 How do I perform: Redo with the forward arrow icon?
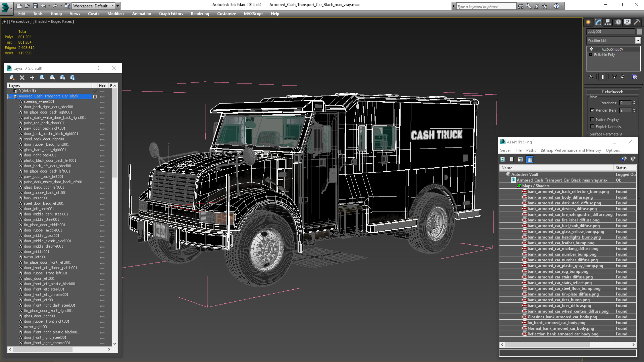[55, 6]
